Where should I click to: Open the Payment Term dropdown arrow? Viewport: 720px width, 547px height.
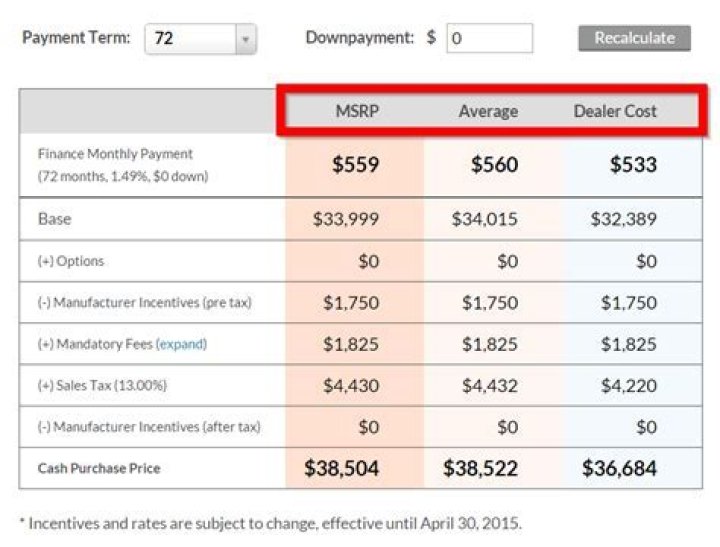click(x=246, y=39)
